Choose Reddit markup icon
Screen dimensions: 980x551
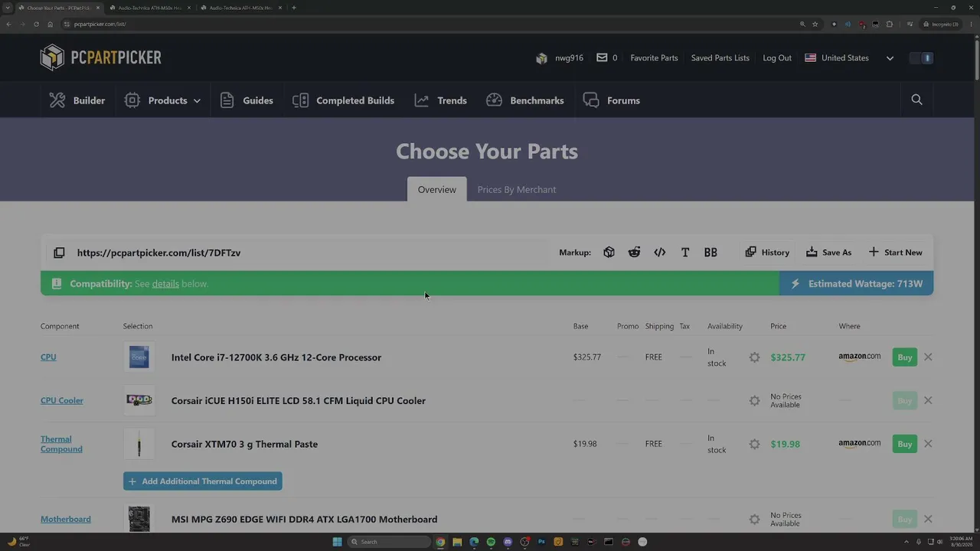pyautogui.click(x=634, y=253)
